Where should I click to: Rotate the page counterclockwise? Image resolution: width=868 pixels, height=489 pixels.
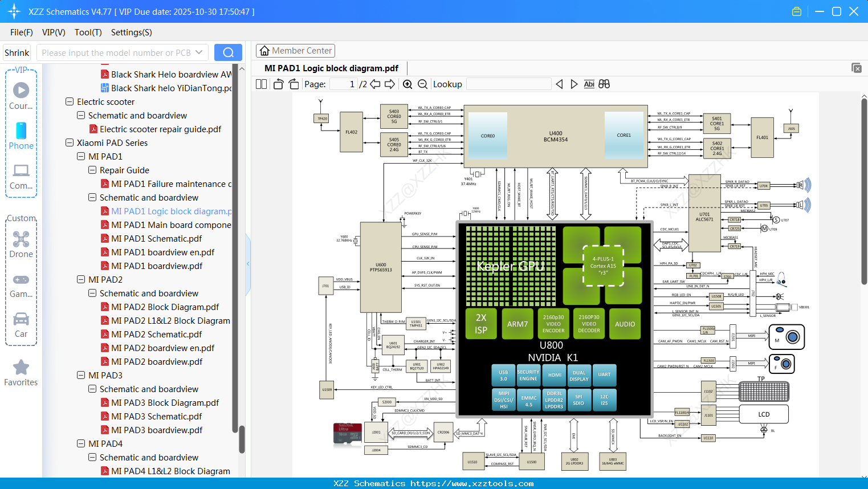click(x=278, y=83)
